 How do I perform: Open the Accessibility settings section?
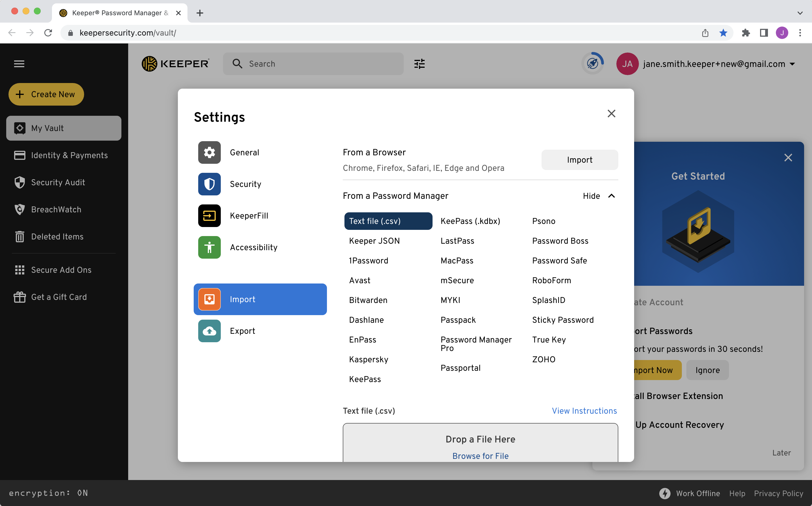(x=253, y=247)
